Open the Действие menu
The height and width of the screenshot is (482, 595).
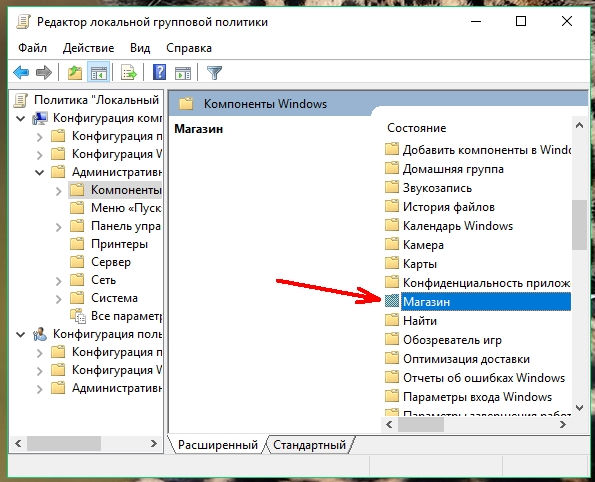(88, 48)
